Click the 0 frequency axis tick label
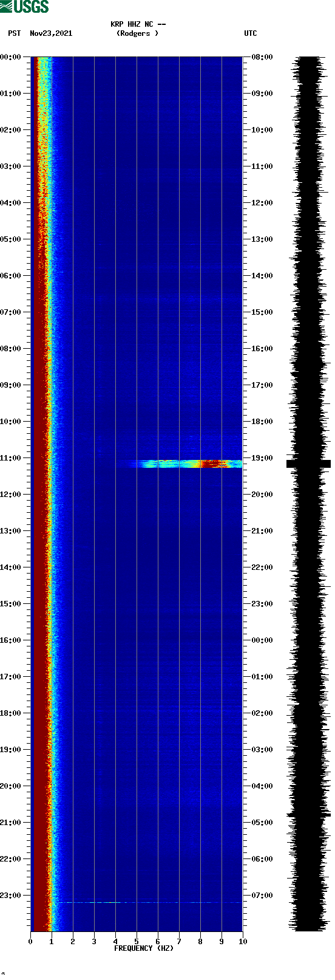 pos(30,942)
